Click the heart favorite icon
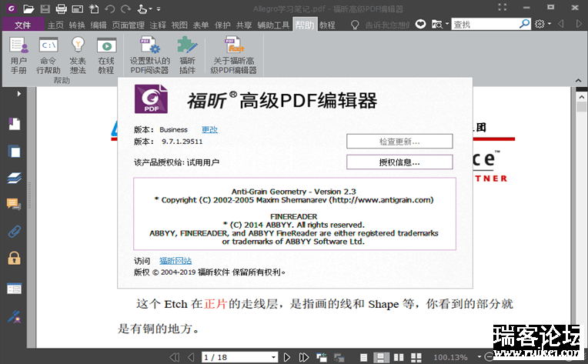Viewport: 588px width, 364px height. coord(421,25)
